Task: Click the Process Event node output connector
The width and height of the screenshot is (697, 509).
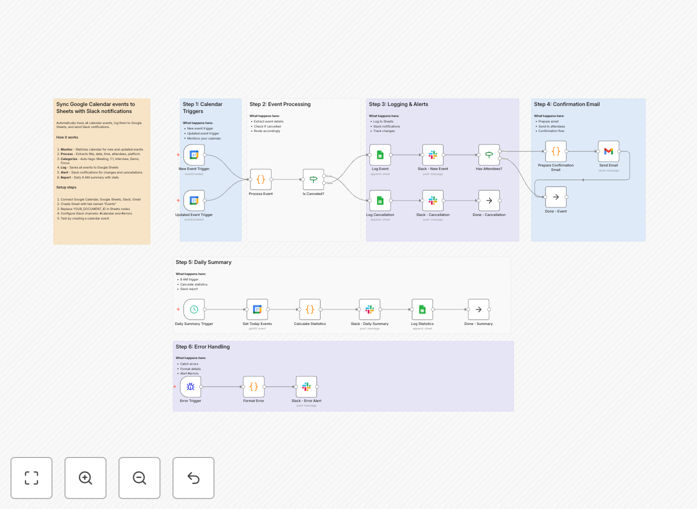Action: 272,180
